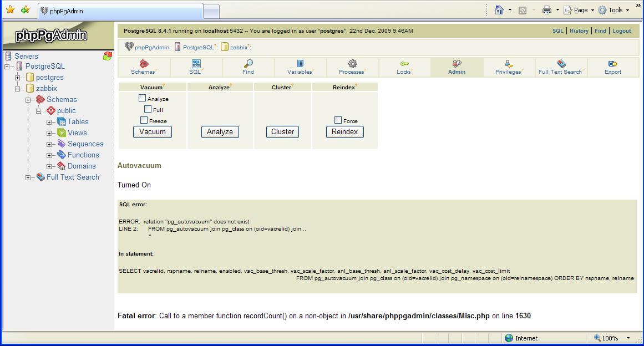Open the Home button dropdown arrow

pyautogui.click(x=510, y=10)
